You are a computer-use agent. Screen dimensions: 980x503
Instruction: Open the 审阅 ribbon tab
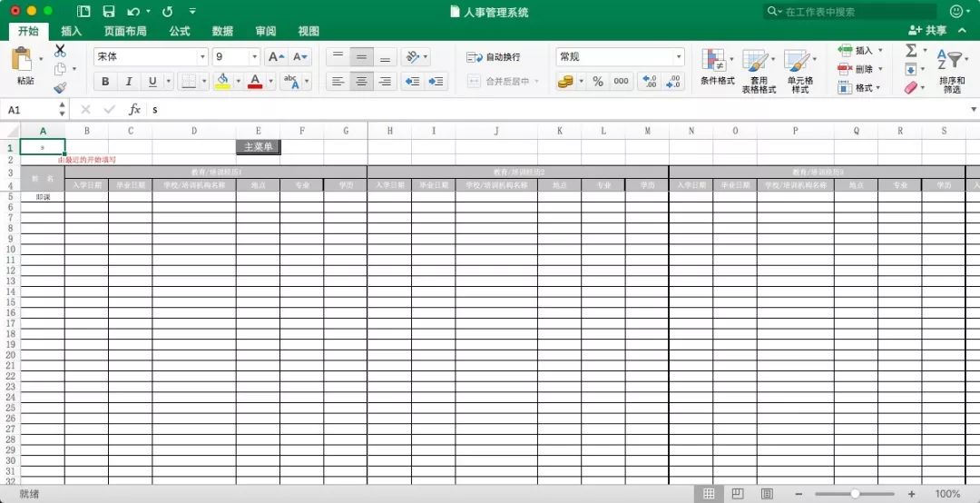point(266,31)
